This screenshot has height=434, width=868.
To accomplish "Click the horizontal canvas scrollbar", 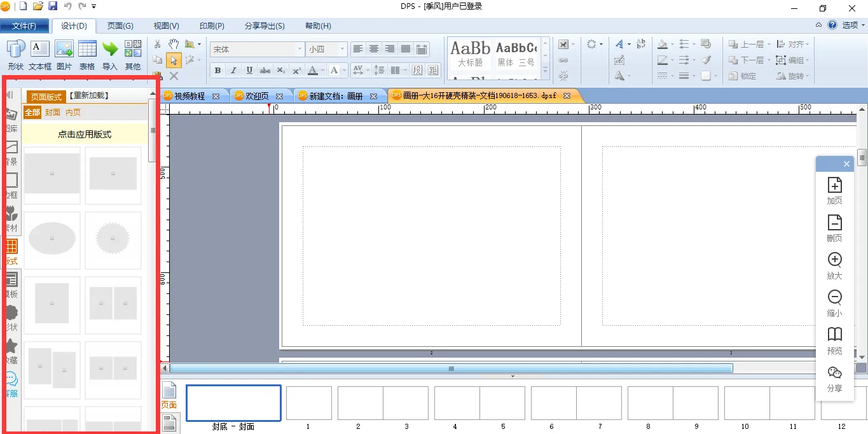I will (x=451, y=368).
